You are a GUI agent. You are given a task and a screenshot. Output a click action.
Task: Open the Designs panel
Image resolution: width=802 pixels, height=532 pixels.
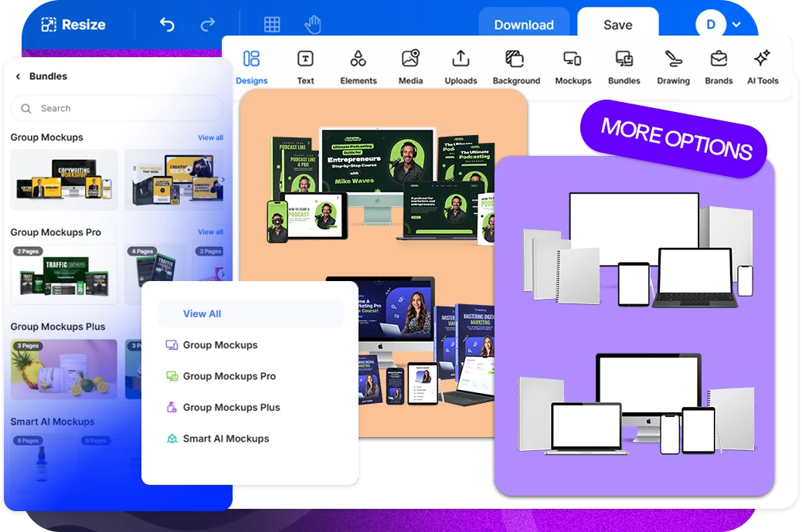pyautogui.click(x=252, y=67)
